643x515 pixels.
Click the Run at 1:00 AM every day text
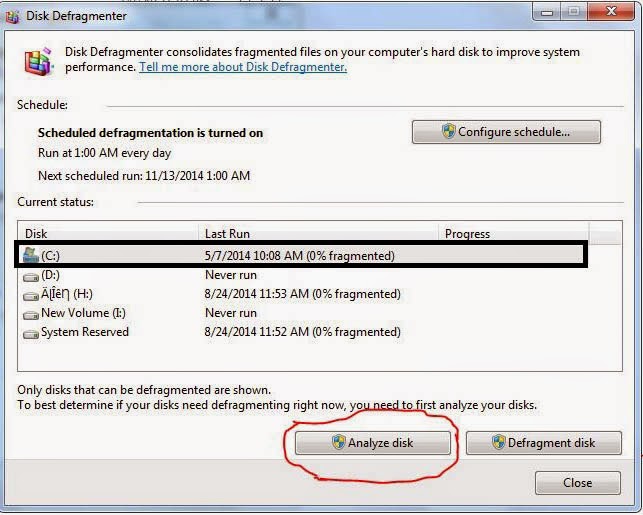click(x=104, y=153)
